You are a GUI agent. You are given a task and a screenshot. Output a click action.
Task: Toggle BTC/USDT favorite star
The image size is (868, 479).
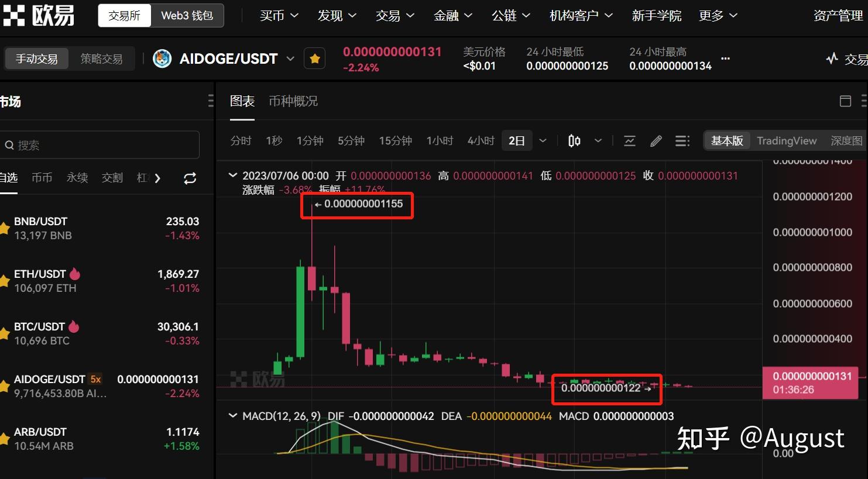click(4, 334)
